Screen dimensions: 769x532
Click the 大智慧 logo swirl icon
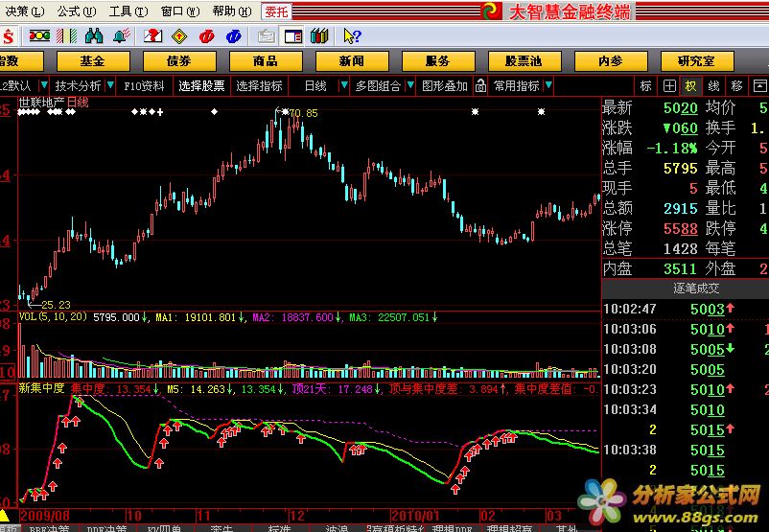tap(490, 11)
